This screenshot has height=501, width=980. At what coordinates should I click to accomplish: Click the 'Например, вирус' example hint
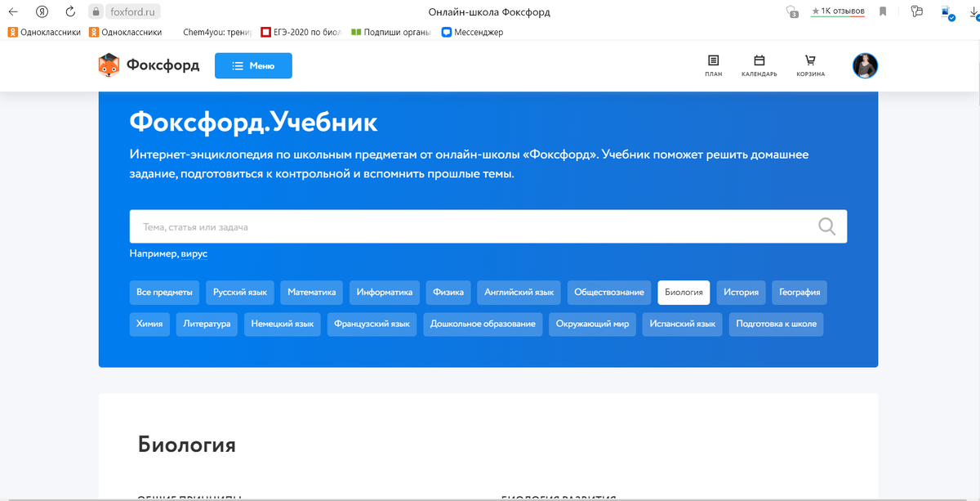tap(168, 253)
